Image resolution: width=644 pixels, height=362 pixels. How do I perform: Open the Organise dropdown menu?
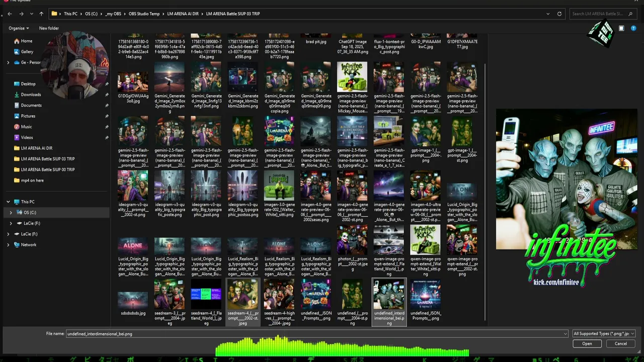click(19, 28)
